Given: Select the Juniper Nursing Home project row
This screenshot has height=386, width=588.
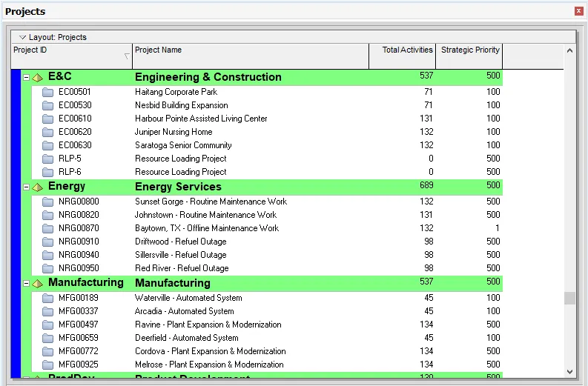Looking at the screenshot, I should [x=174, y=132].
